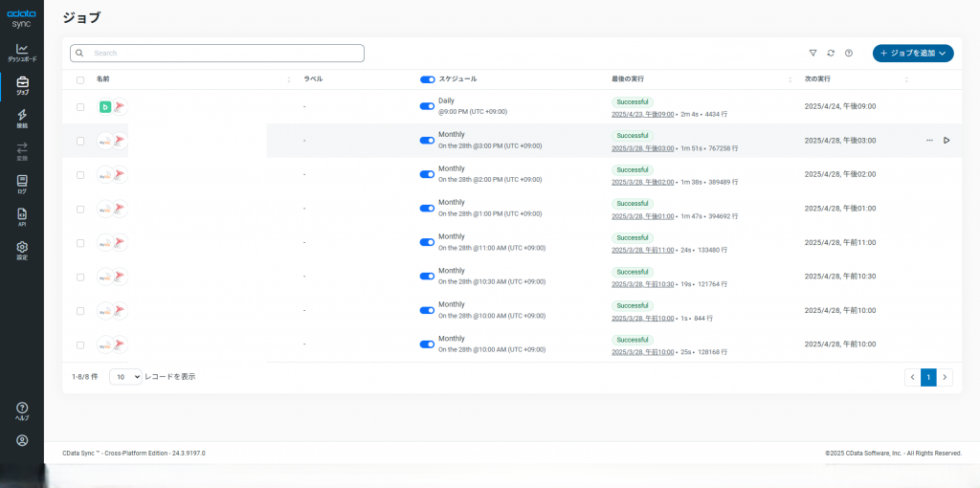The height and width of the screenshot is (488, 980).
Task: Check the 1:00 PM monthly job checkbox
Action: click(x=80, y=209)
